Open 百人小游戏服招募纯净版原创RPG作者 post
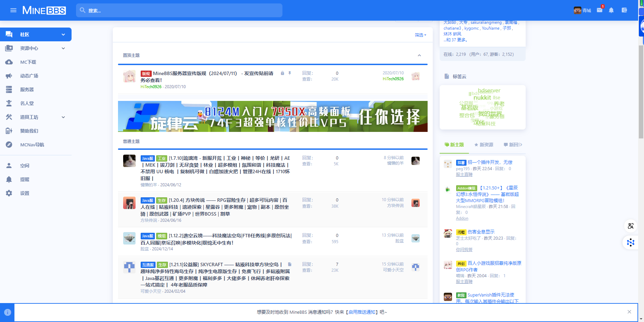 [x=489, y=266]
